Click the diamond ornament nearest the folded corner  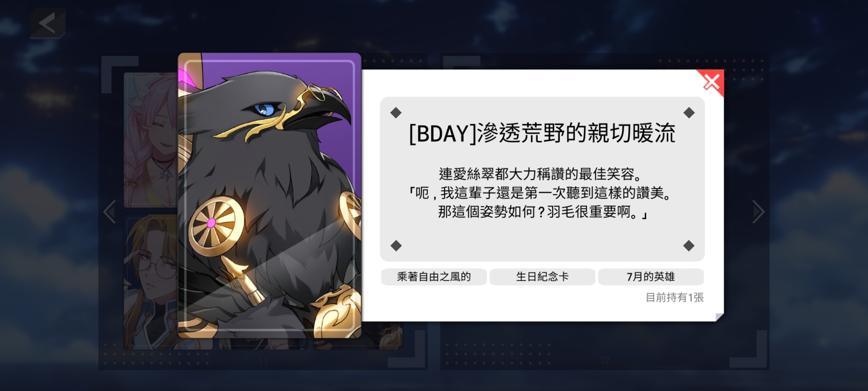pos(689,246)
